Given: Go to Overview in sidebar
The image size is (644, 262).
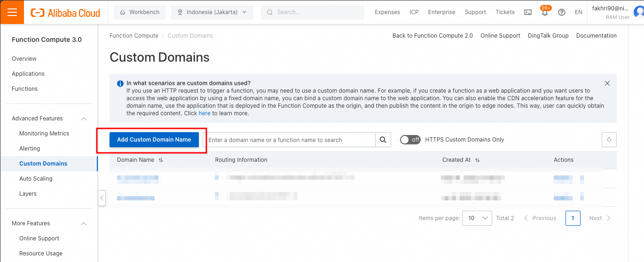Looking at the screenshot, I should (x=24, y=59).
